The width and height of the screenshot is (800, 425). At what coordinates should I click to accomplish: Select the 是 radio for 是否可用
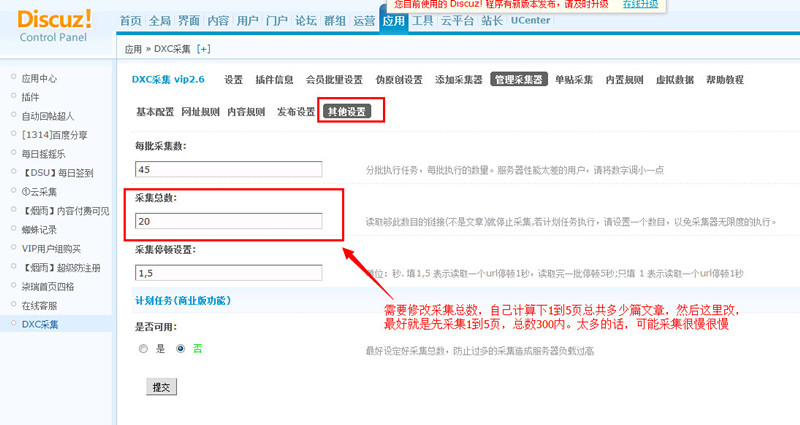[x=143, y=349]
